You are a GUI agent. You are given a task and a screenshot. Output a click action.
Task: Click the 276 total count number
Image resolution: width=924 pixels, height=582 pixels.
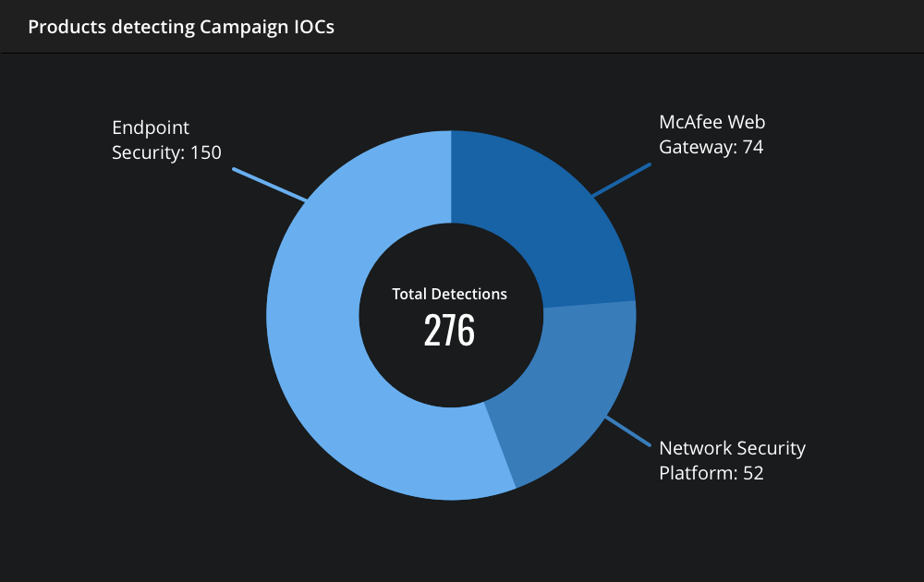click(450, 331)
